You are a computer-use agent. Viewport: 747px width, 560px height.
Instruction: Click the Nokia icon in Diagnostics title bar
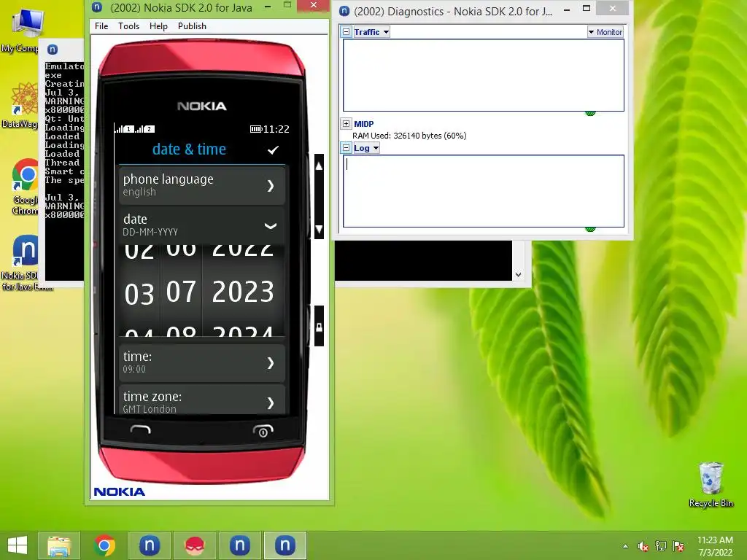[344, 10]
